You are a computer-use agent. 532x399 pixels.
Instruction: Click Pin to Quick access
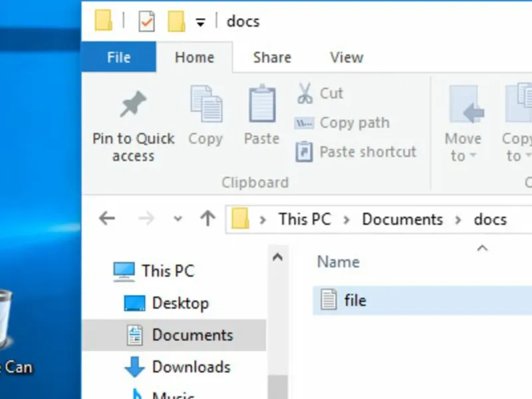pos(134,126)
